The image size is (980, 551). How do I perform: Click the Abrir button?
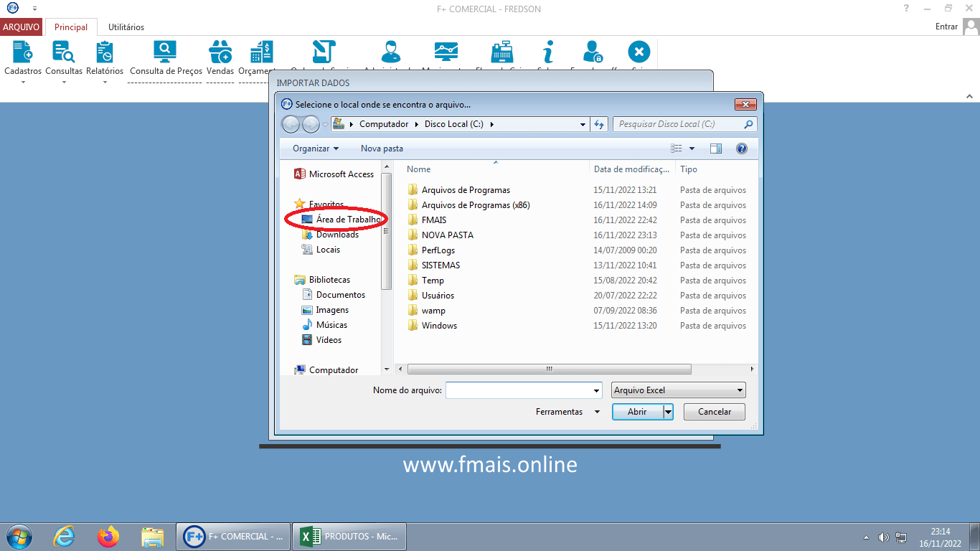point(637,412)
